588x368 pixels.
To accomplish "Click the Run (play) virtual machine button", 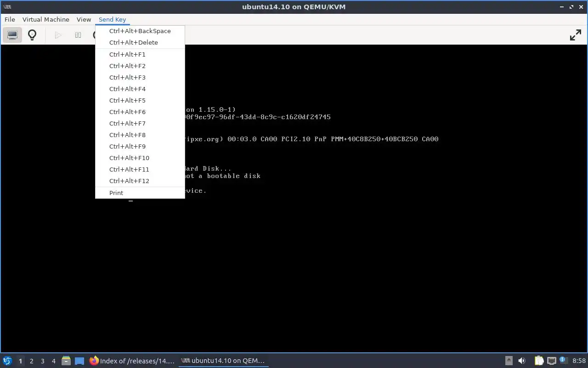I will pyautogui.click(x=58, y=35).
